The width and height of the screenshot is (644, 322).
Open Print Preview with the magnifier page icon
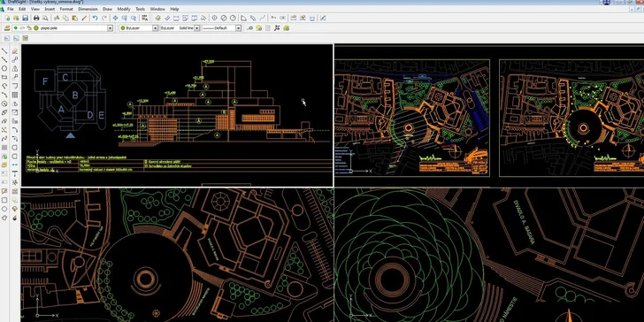[x=45, y=18]
